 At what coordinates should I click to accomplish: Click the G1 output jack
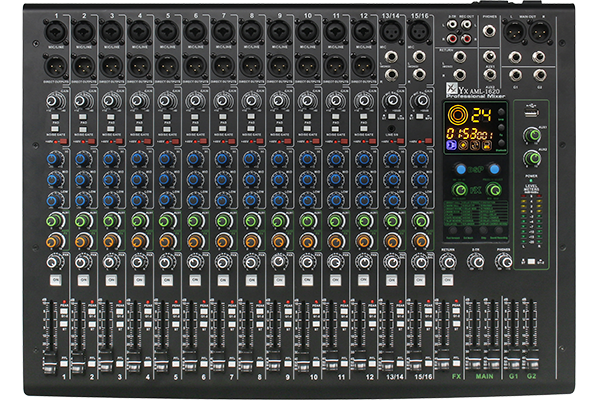pos(515,75)
